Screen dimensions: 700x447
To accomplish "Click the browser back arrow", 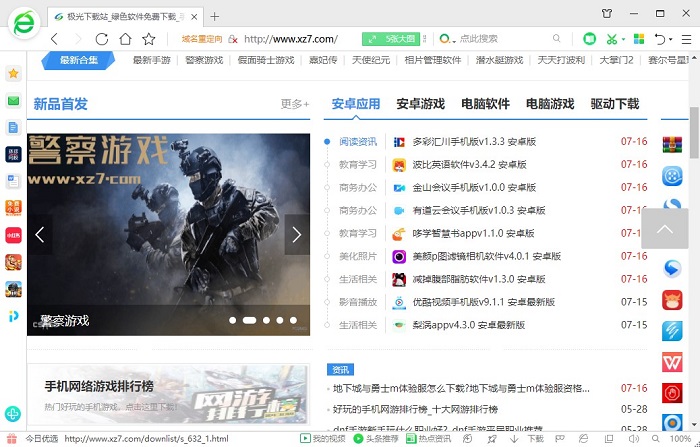I will 54,39.
